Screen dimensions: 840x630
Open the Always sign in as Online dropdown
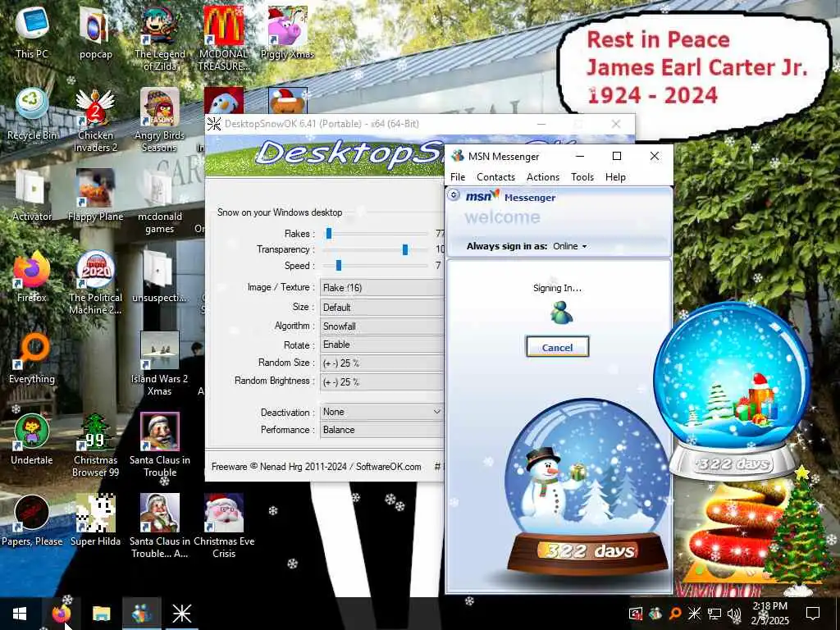[570, 246]
